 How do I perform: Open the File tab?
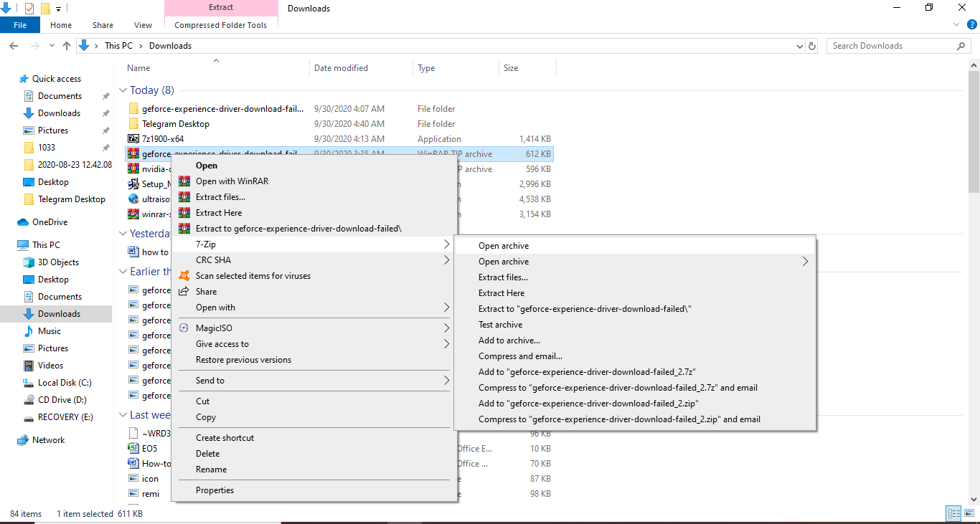(20, 25)
